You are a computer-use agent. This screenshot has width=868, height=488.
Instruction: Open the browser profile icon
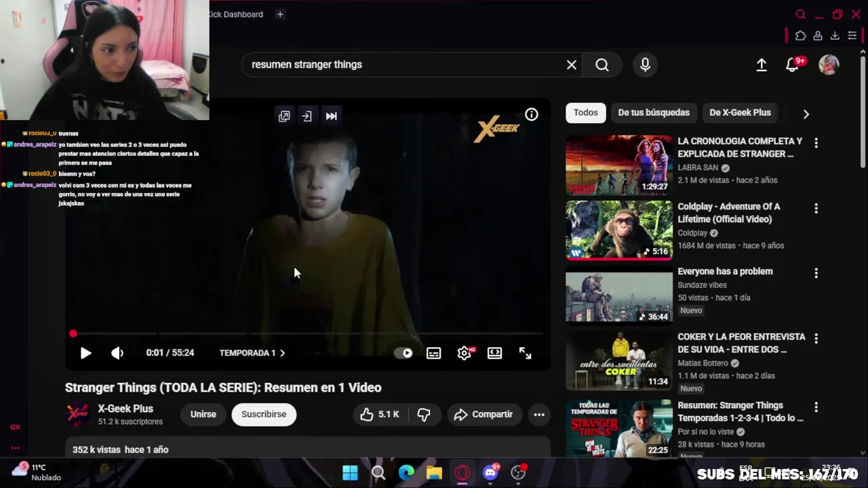(x=818, y=36)
